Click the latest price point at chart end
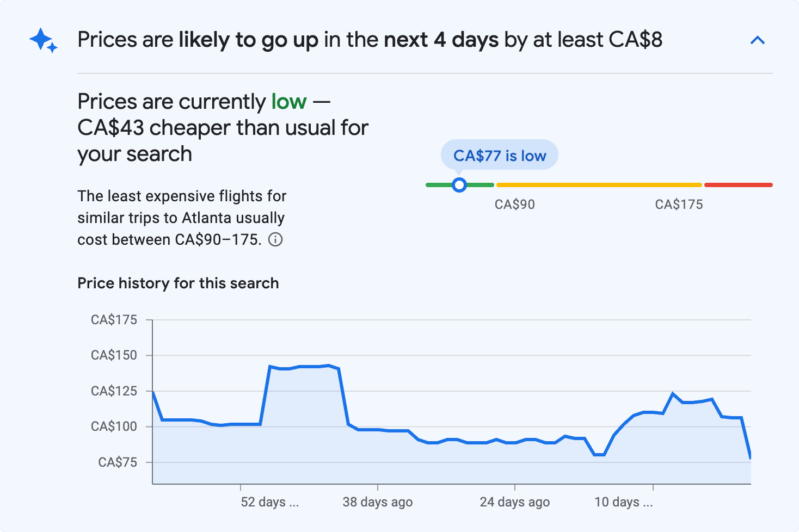 750,457
